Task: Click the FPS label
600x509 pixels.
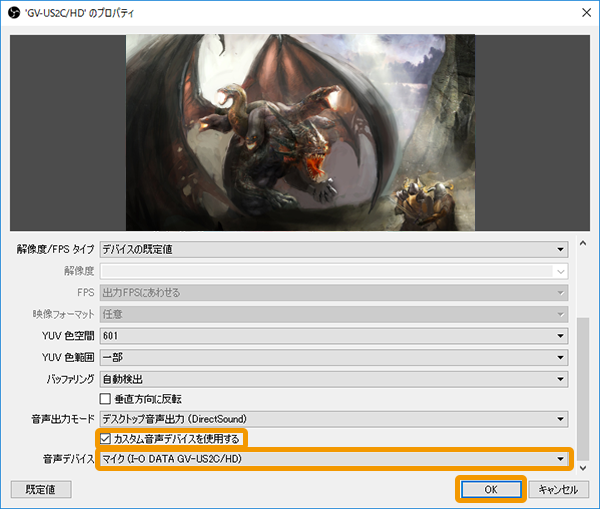Action: [x=86, y=293]
